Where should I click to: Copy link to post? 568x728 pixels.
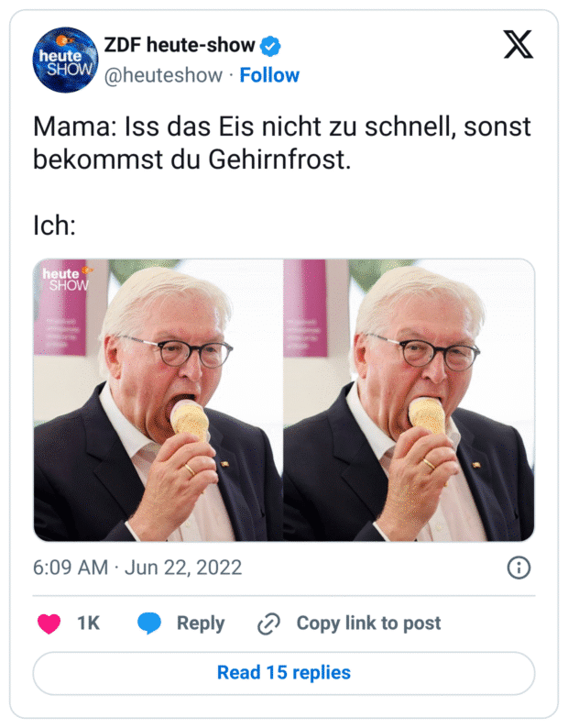click(368, 623)
